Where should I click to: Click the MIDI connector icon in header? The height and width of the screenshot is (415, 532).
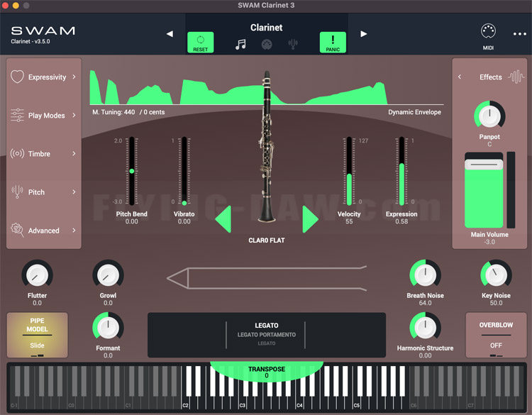tap(267, 44)
